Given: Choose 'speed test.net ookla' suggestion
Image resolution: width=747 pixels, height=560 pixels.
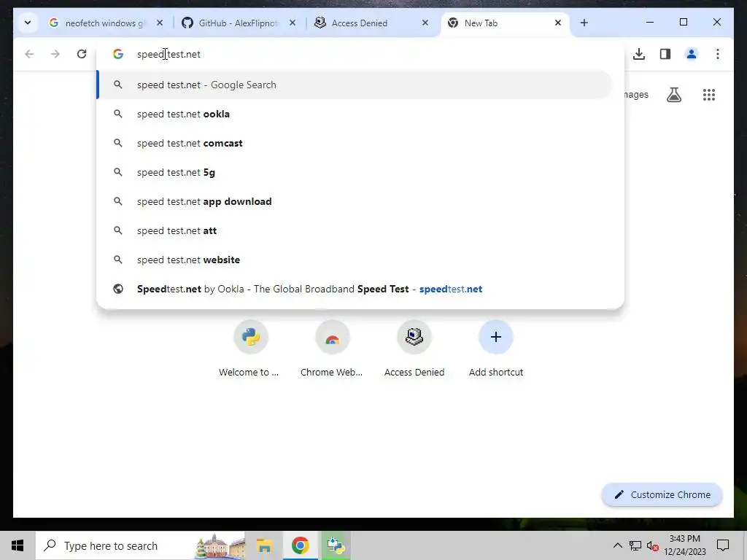Looking at the screenshot, I should (355, 114).
